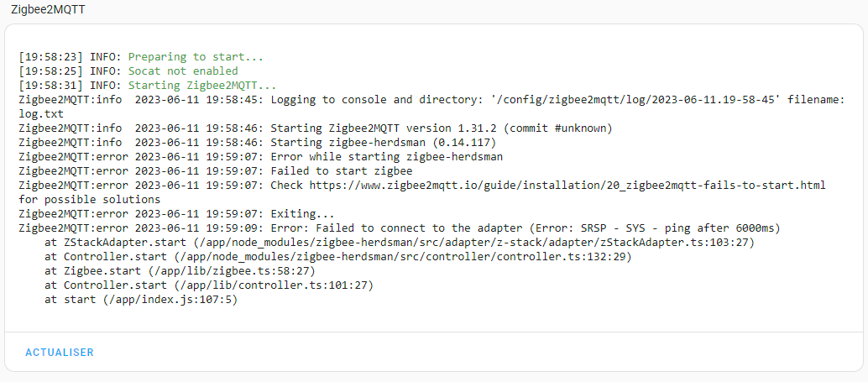Click the log.txt filename text

(x=41, y=113)
